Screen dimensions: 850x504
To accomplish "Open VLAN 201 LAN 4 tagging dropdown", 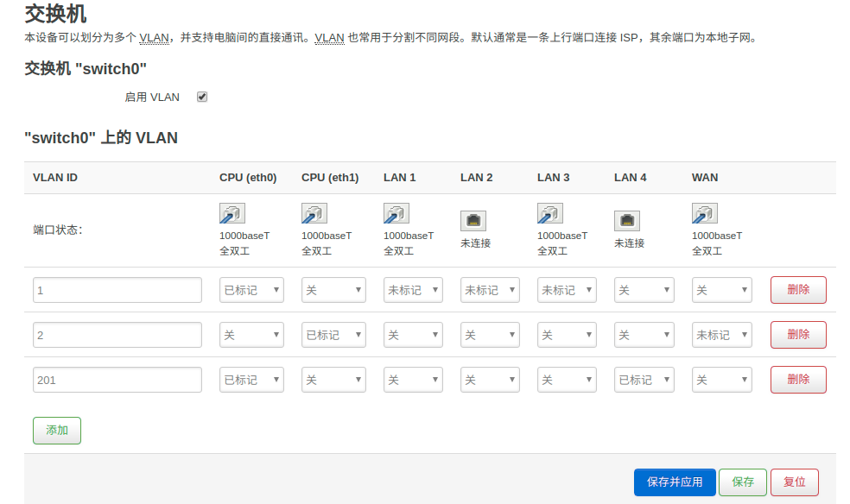I will pos(644,380).
